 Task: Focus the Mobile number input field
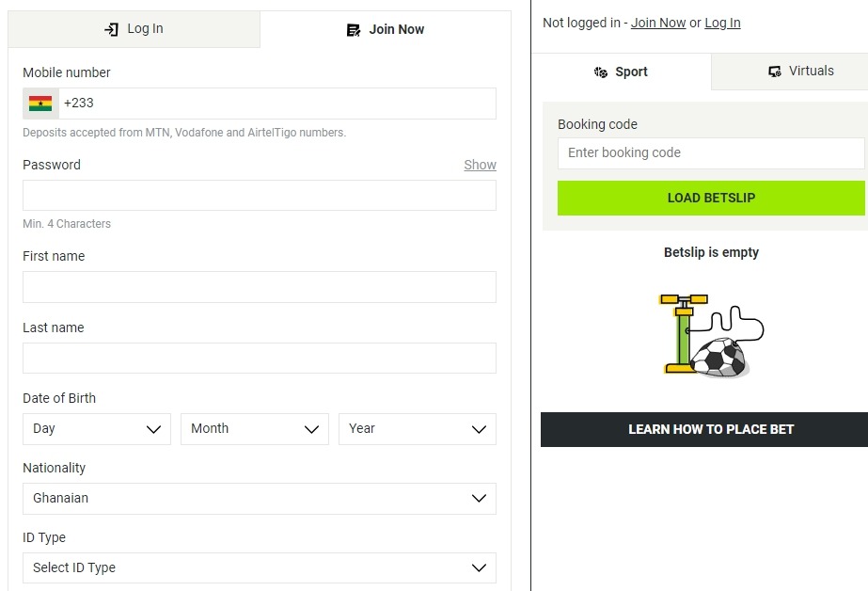[x=277, y=104]
